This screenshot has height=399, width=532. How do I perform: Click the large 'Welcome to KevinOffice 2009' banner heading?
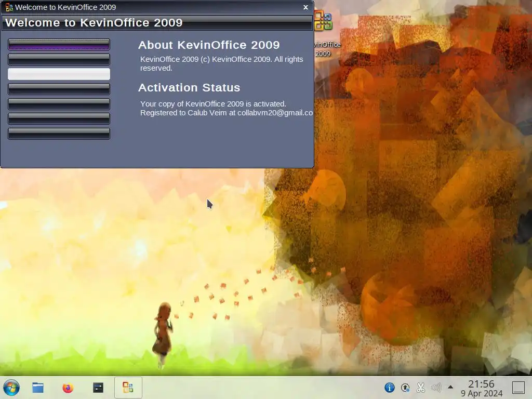94,22
